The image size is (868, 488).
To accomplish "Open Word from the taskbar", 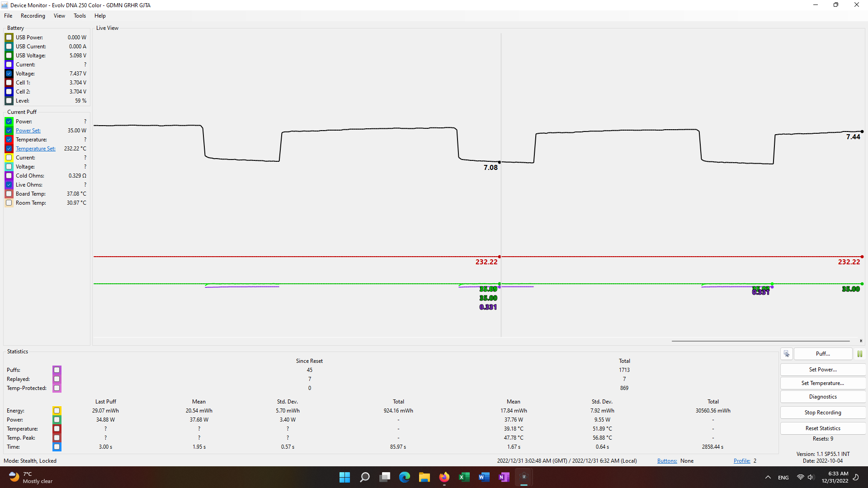I will 484,477.
